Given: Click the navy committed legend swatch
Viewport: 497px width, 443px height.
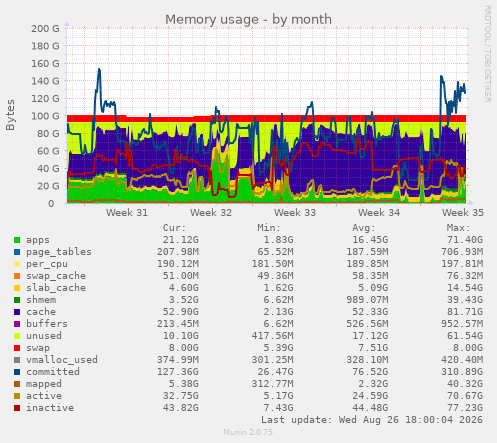Looking at the screenshot, I should [x=17, y=372].
